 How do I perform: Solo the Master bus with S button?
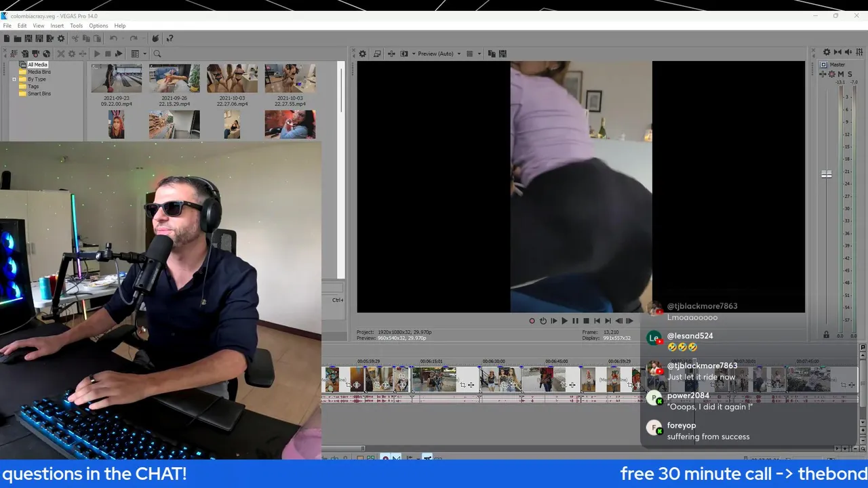click(x=850, y=74)
